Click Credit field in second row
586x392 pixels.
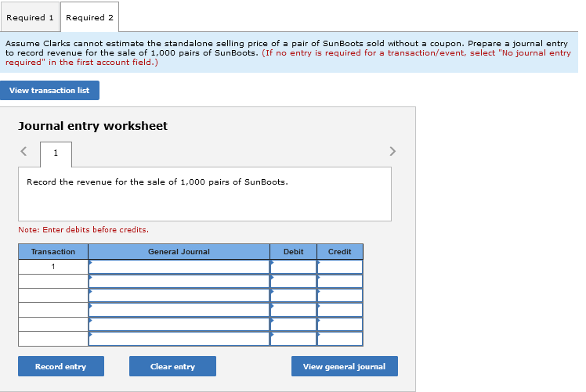340,281
